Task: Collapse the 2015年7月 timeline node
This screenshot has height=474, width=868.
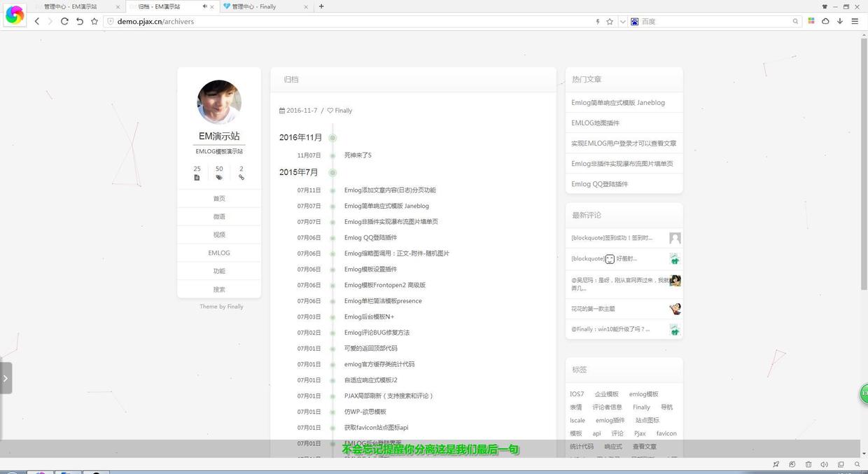Action: (x=332, y=172)
